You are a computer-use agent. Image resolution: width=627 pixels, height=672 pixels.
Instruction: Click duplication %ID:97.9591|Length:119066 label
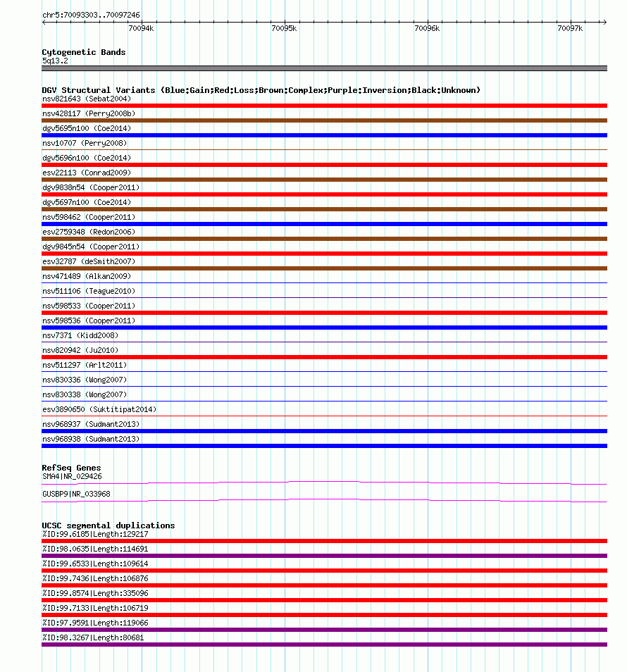[95, 623]
